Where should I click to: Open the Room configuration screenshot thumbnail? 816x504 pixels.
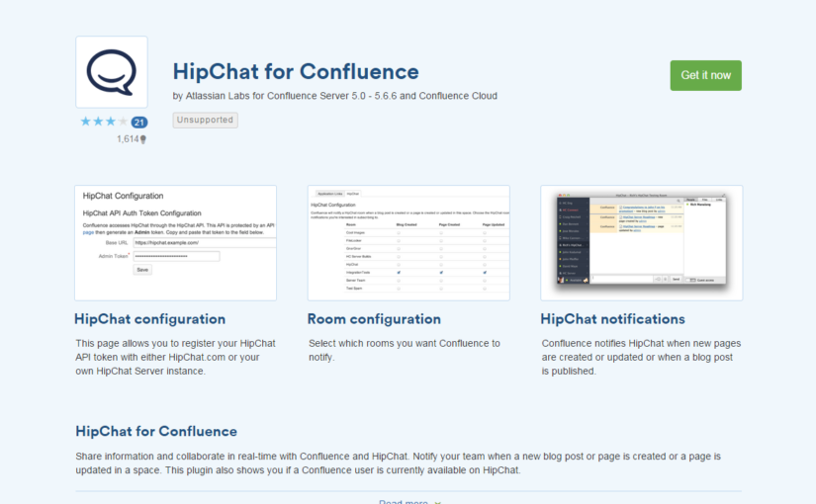click(408, 242)
